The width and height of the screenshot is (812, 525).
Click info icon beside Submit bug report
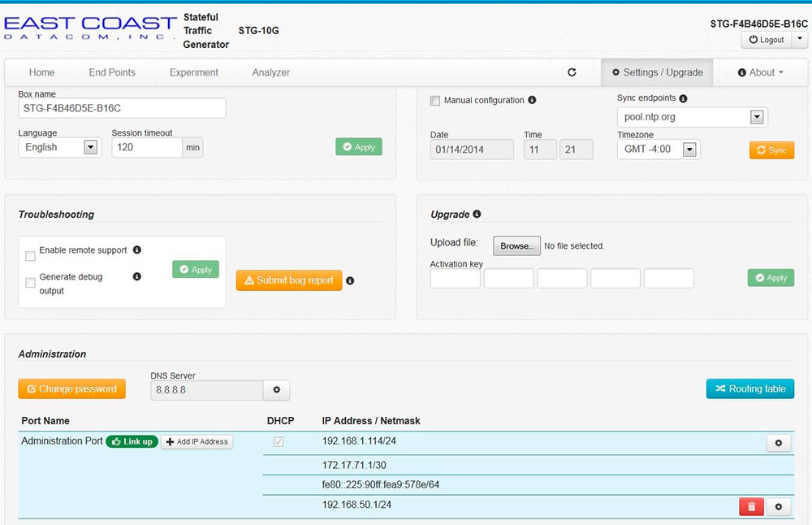pyautogui.click(x=350, y=280)
